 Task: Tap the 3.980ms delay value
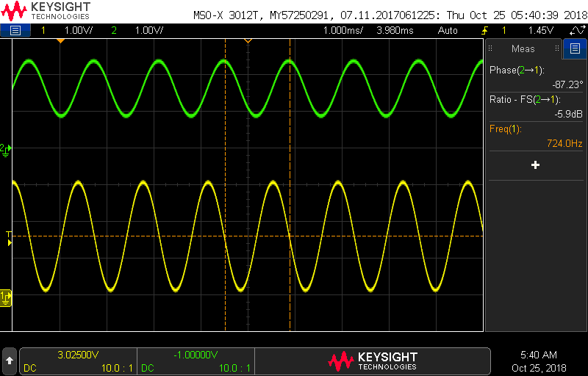(x=395, y=30)
